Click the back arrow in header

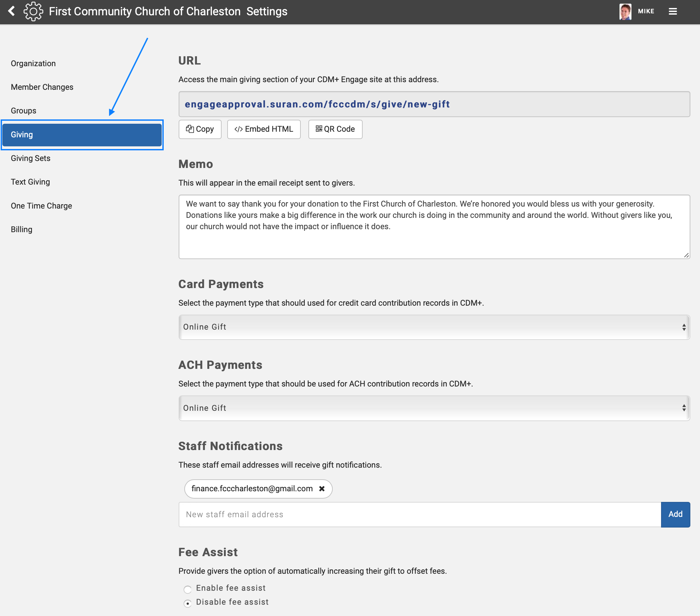pos(12,11)
